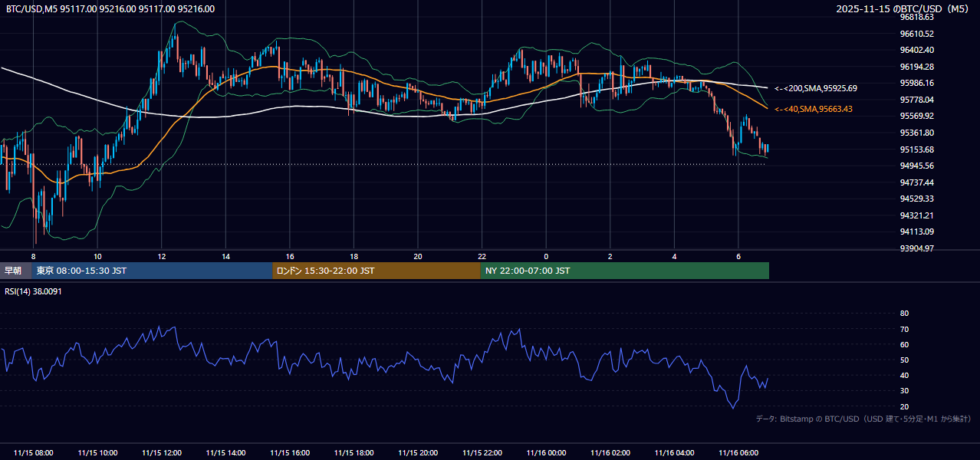Click hour tick 16 below price chart
This screenshot has height=460, width=980.
(x=290, y=256)
